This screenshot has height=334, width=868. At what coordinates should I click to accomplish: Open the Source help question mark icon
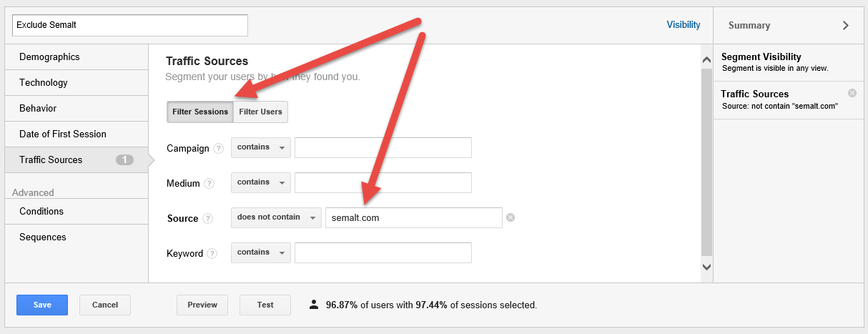point(207,219)
